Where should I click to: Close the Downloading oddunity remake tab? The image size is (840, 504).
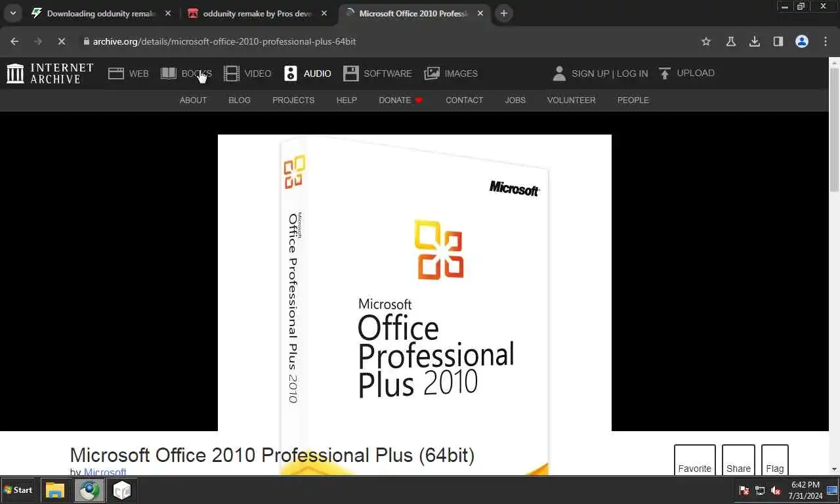pyautogui.click(x=167, y=13)
